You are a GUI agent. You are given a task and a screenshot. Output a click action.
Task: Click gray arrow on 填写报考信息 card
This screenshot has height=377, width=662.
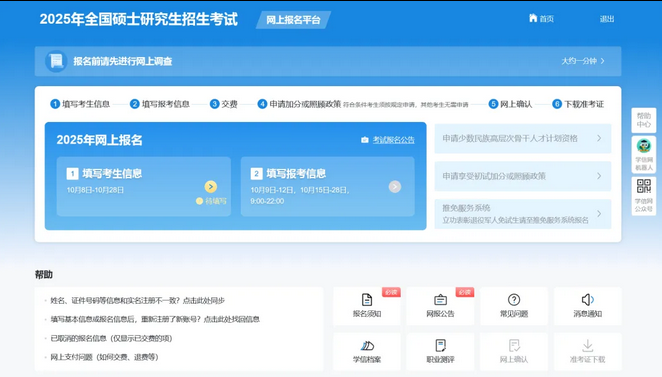pos(395,187)
